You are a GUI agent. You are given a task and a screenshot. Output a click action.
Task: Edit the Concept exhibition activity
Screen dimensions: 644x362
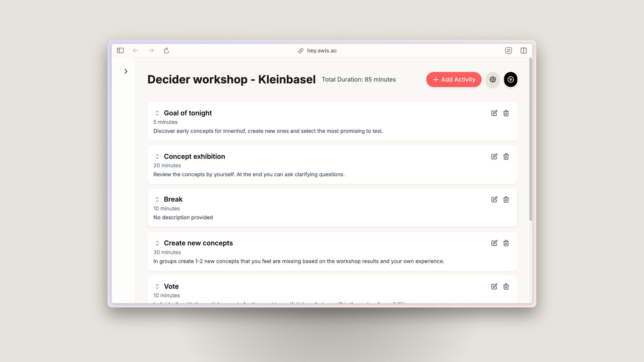pyautogui.click(x=494, y=157)
